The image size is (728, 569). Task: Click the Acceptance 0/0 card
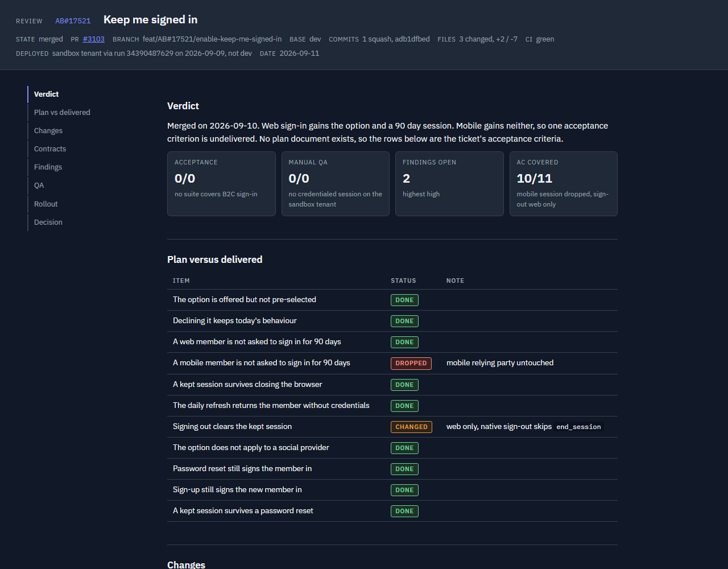[x=221, y=184]
